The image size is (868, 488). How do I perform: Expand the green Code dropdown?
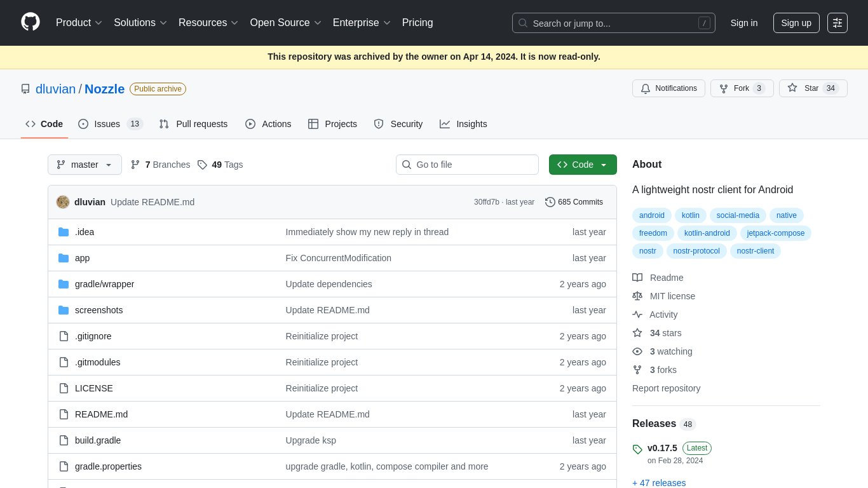coord(582,165)
